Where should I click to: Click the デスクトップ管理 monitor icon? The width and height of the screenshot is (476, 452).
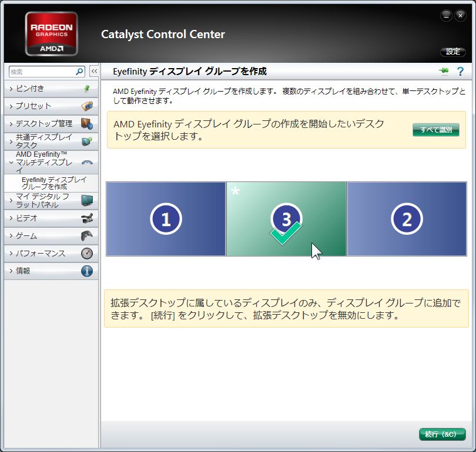tap(87, 124)
